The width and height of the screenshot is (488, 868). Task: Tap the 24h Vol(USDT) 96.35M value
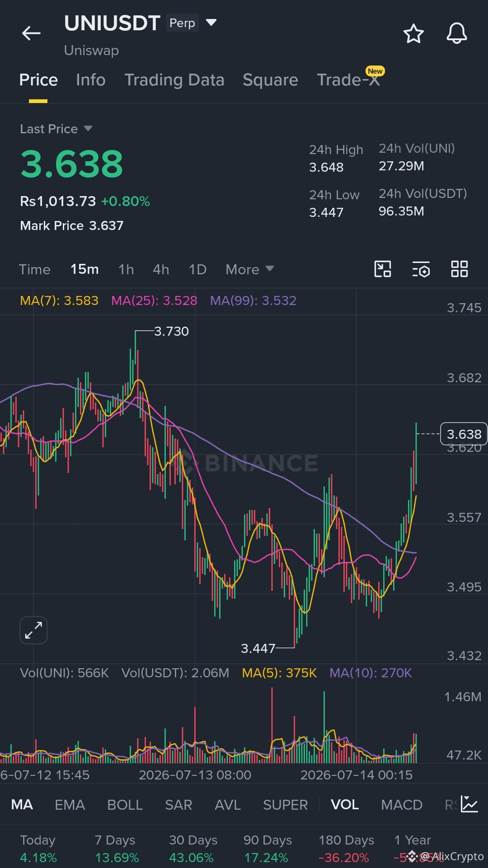click(x=401, y=211)
